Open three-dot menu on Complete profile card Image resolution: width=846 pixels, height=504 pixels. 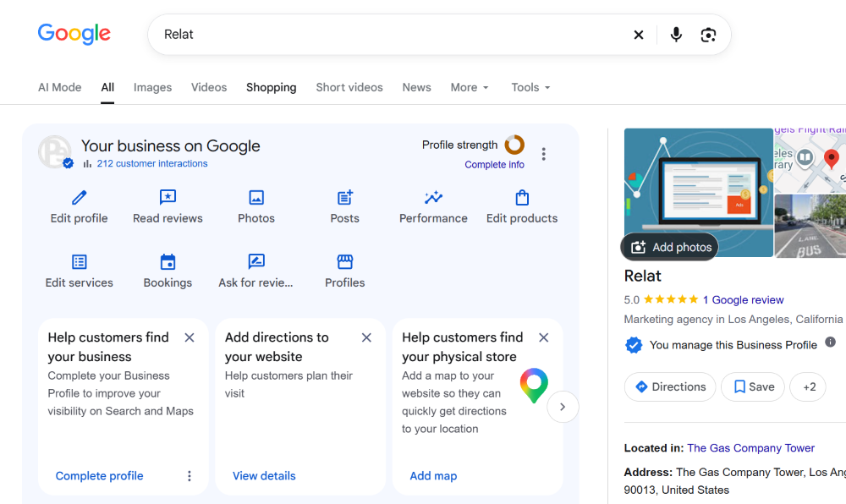[190, 476]
